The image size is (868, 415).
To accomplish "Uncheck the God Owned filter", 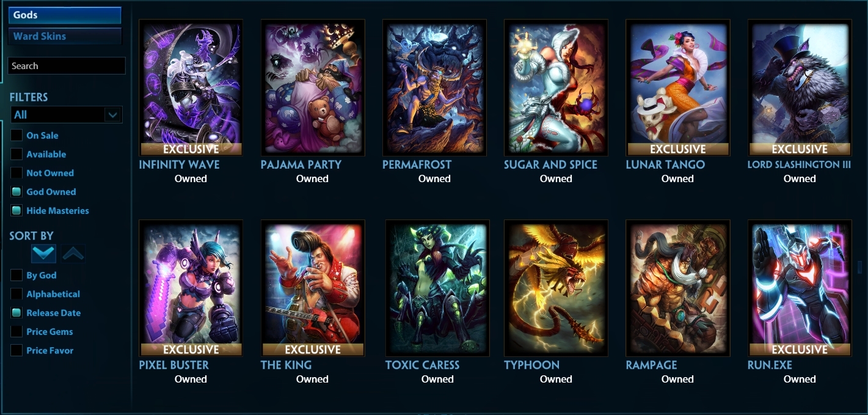I will pos(16,192).
